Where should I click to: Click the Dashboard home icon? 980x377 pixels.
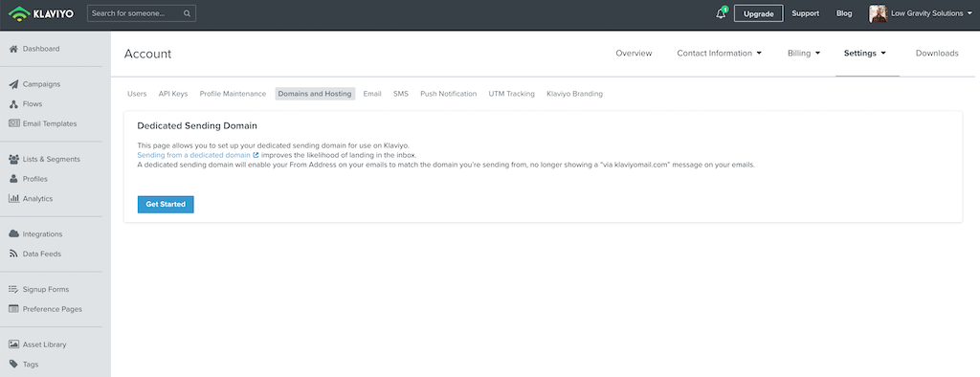click(x=13, y=49)
